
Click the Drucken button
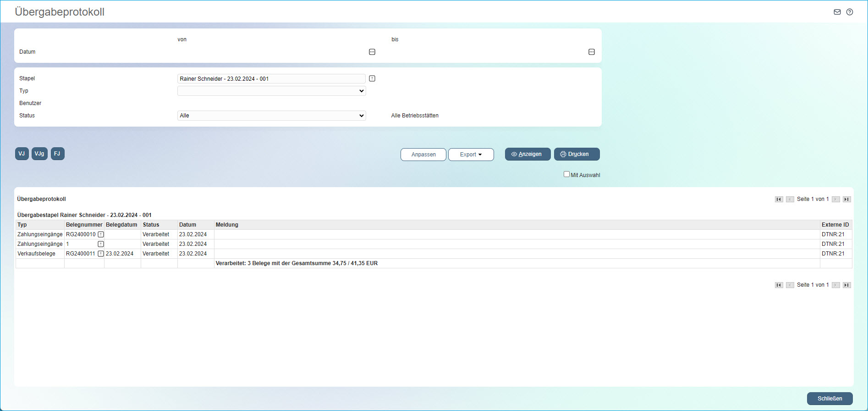pyautogui.click(x=577, y=154)
